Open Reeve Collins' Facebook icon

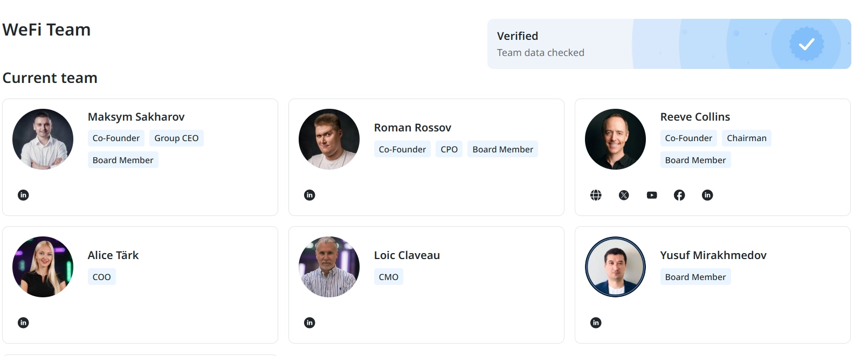point(679,195)
